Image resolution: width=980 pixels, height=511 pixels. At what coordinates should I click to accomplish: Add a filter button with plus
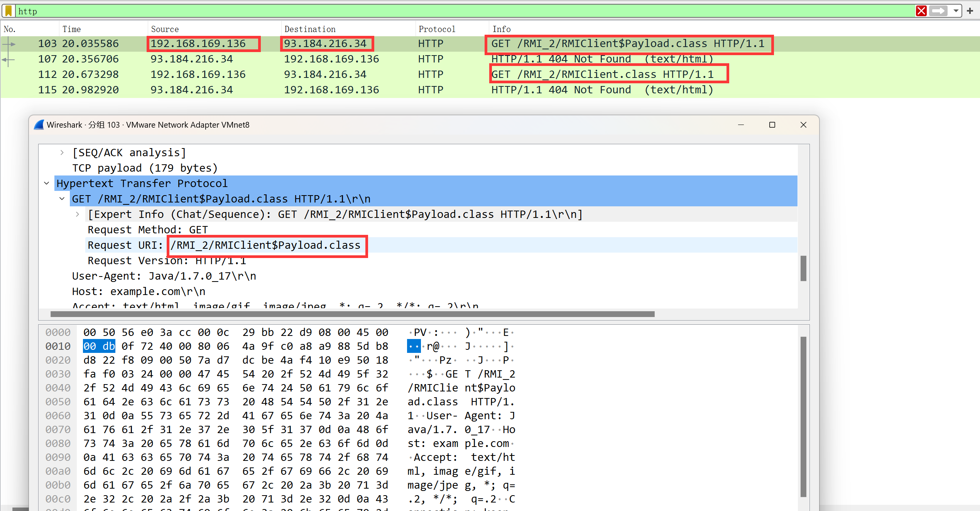pos(970,11)
